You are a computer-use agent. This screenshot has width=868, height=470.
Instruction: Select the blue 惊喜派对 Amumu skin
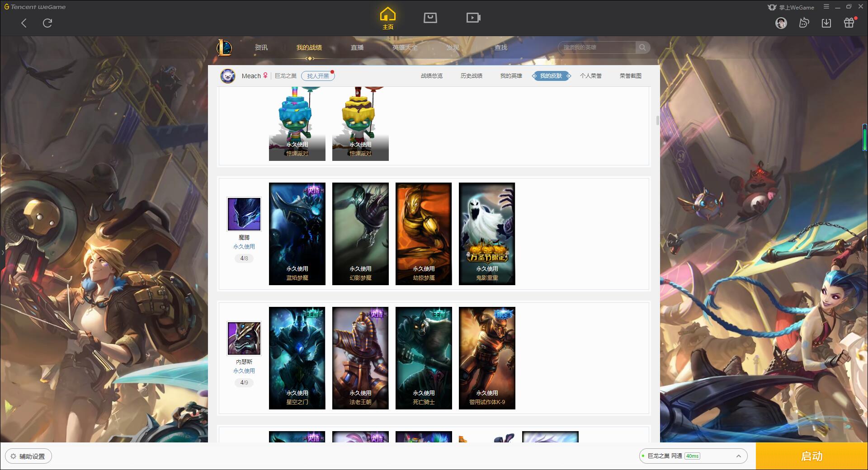coord(297,124)
